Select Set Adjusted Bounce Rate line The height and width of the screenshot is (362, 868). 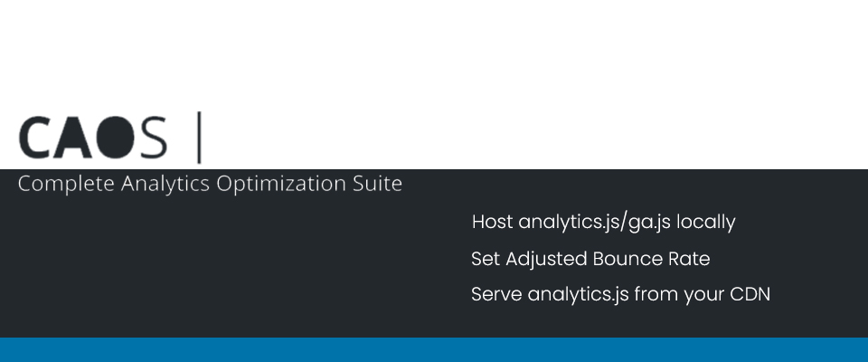pos(590,259)
